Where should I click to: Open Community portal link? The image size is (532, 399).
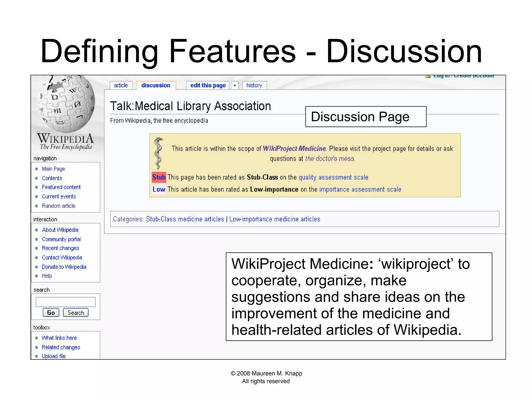[x=61, y=239]
